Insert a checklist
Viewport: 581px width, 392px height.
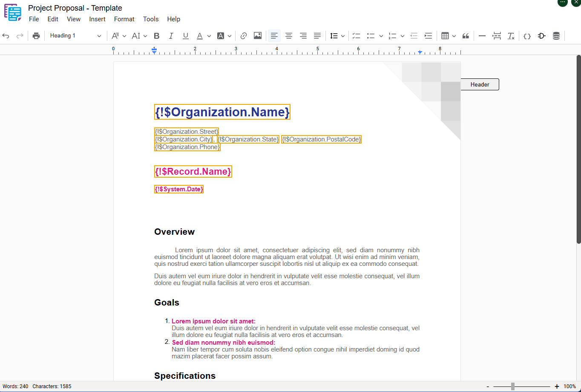coord(357,36)
